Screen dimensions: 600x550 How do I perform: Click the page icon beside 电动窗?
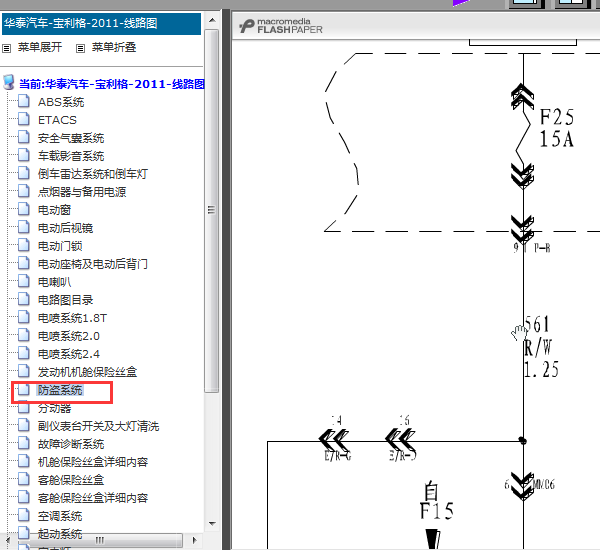pyautogui.click(x=24, y=209)
